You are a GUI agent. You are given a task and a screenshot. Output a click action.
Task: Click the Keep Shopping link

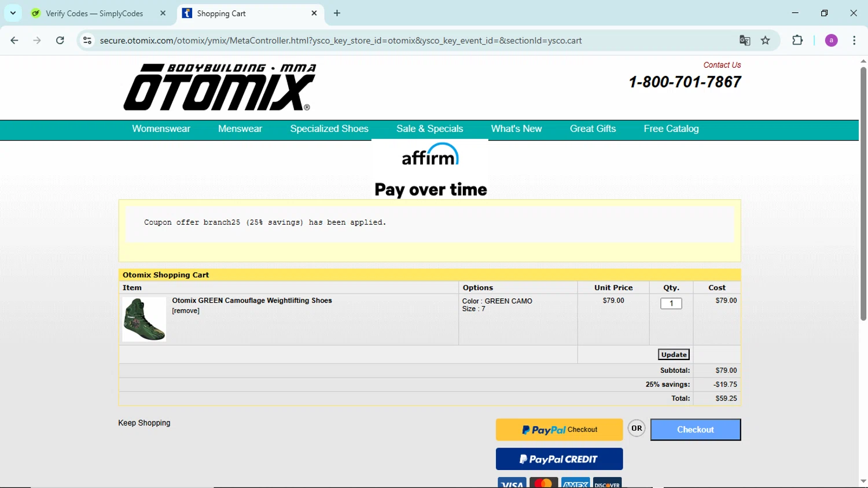[144, 423]
